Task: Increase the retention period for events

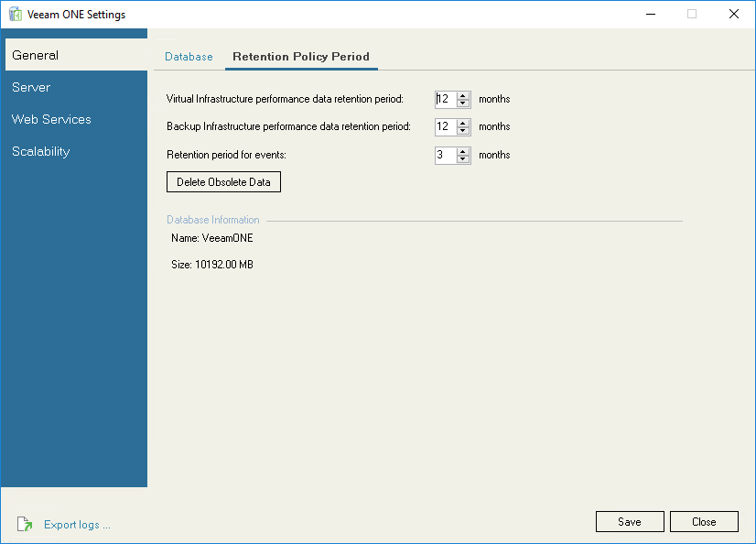Action: tap(462, 151)
